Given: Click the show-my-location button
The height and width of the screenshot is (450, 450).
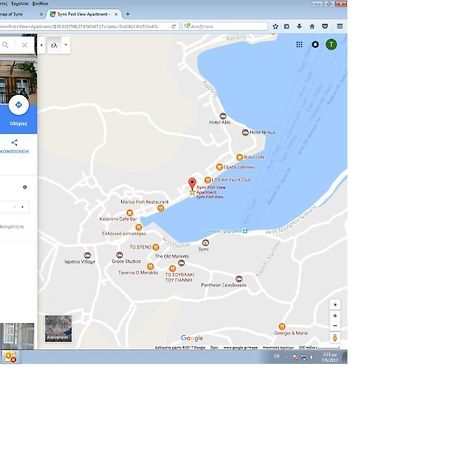Looking at the screenshot, I should click(335, 305).
